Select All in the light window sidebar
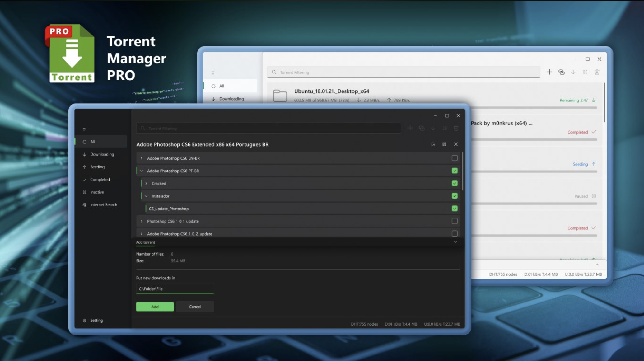 coord(230,86)
